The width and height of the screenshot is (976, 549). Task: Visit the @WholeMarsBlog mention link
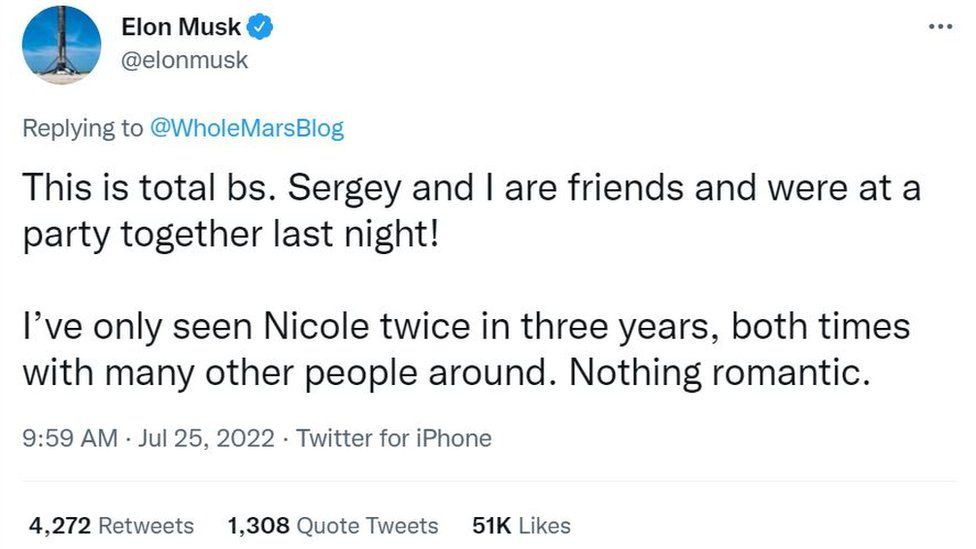point(246,128)
